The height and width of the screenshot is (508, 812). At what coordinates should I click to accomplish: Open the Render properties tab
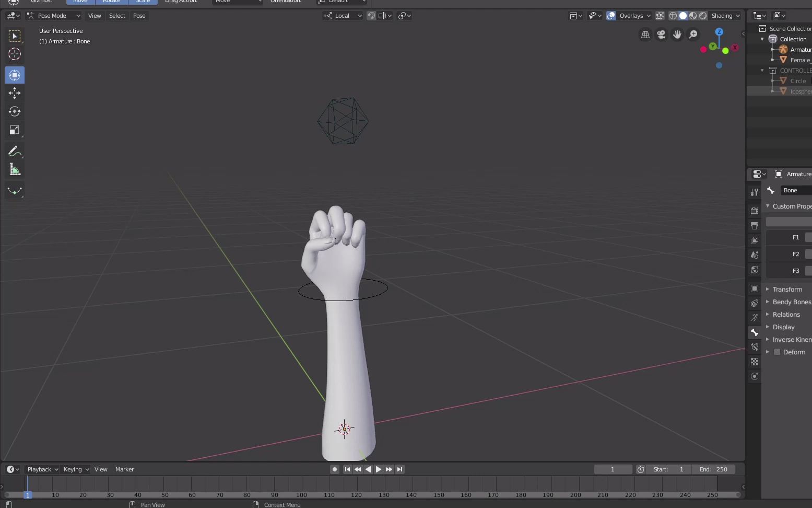pos(755,211)
